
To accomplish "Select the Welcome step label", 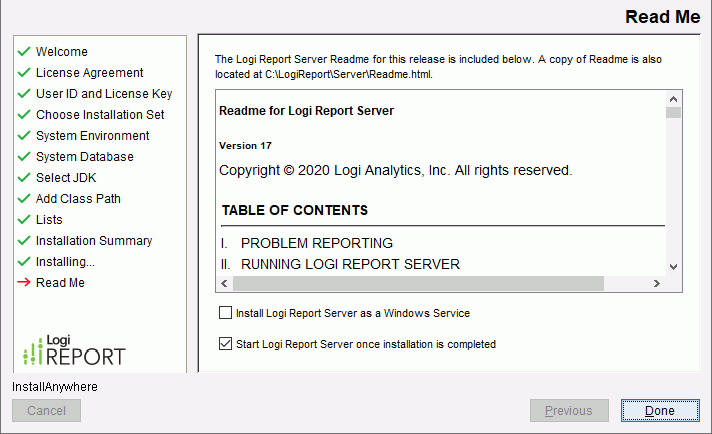I will (62, 52).
